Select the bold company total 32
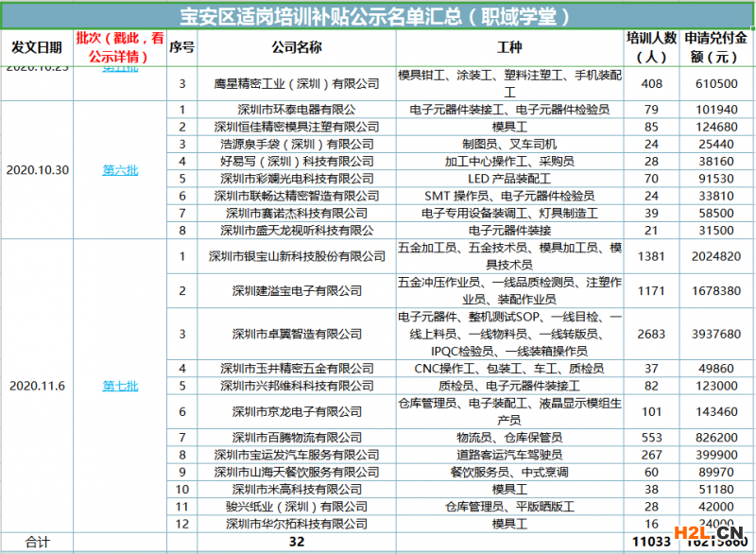Screen dimensions: 756x554 point(297,542)
